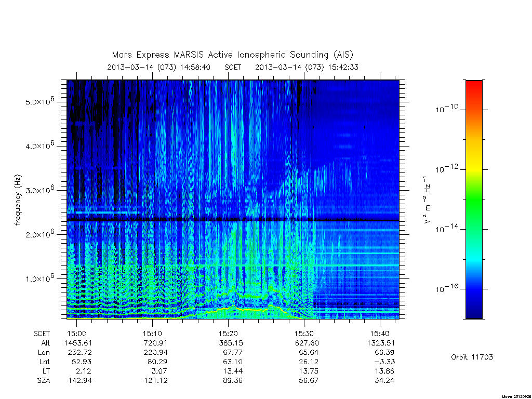This screenshot has height=399, width=532.
Task: Click the frequency (Hz) axis label
Action: tap(18, 200)
